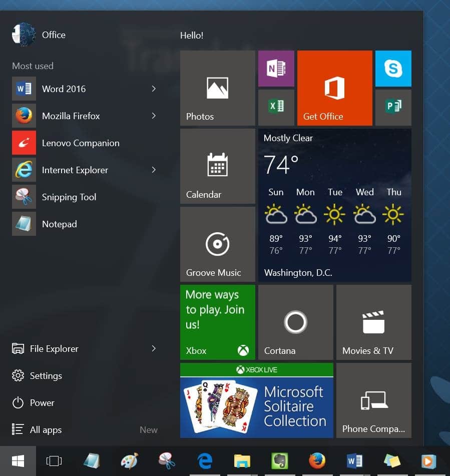Launch Microsoft Edge from the taskbar

[205, 460]
